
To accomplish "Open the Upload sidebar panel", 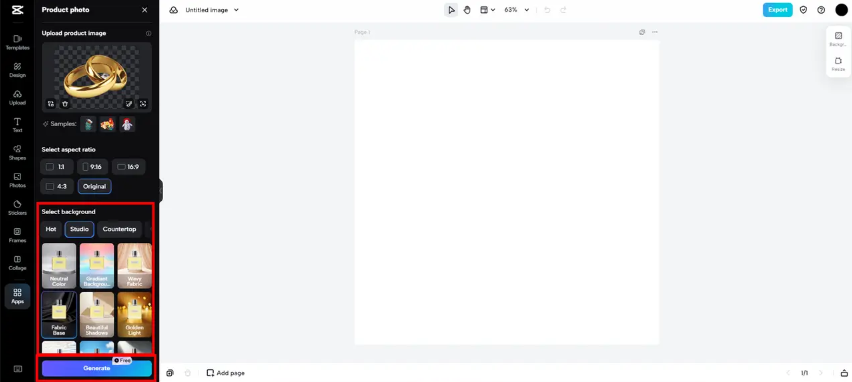I will [17, 98].
